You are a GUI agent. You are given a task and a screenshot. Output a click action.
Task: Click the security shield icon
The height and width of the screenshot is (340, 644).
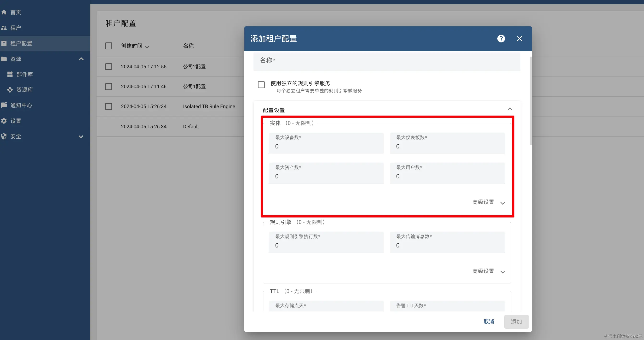(x=4, y=136)
